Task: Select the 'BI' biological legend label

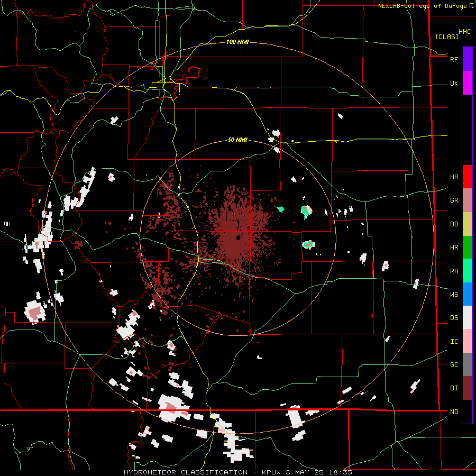Action: 454,388
